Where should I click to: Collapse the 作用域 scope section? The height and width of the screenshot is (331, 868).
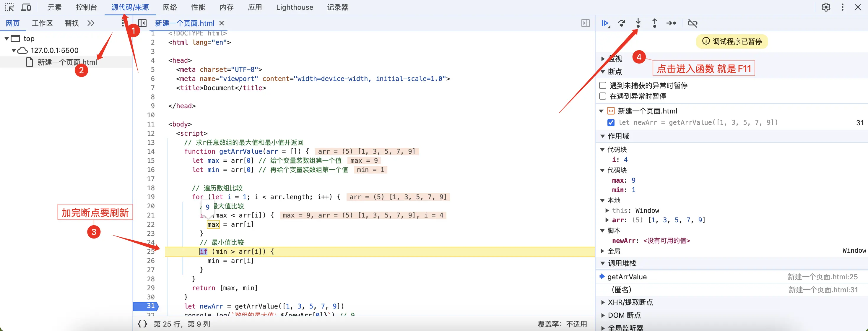point(603,136)
